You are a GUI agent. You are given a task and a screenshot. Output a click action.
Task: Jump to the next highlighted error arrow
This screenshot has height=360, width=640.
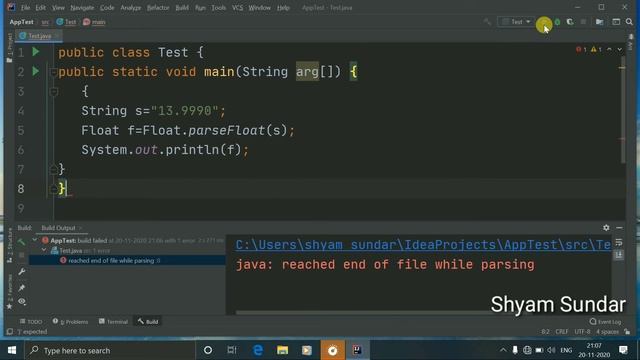(620, 49)
